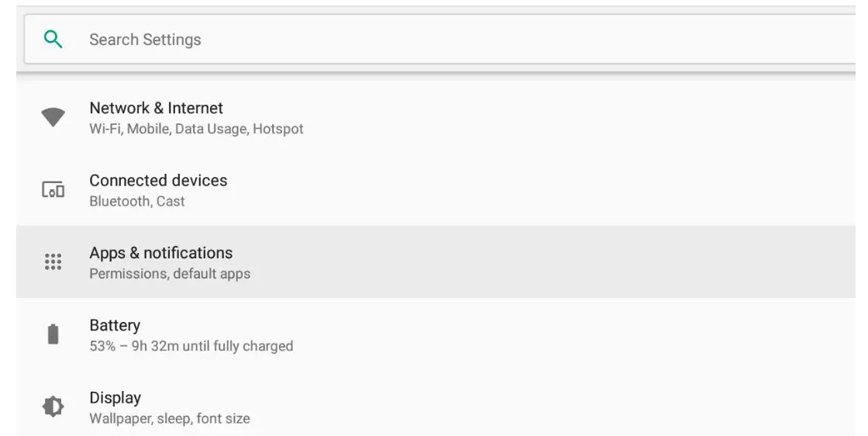Open the Connected devices entry

(158, 180)
